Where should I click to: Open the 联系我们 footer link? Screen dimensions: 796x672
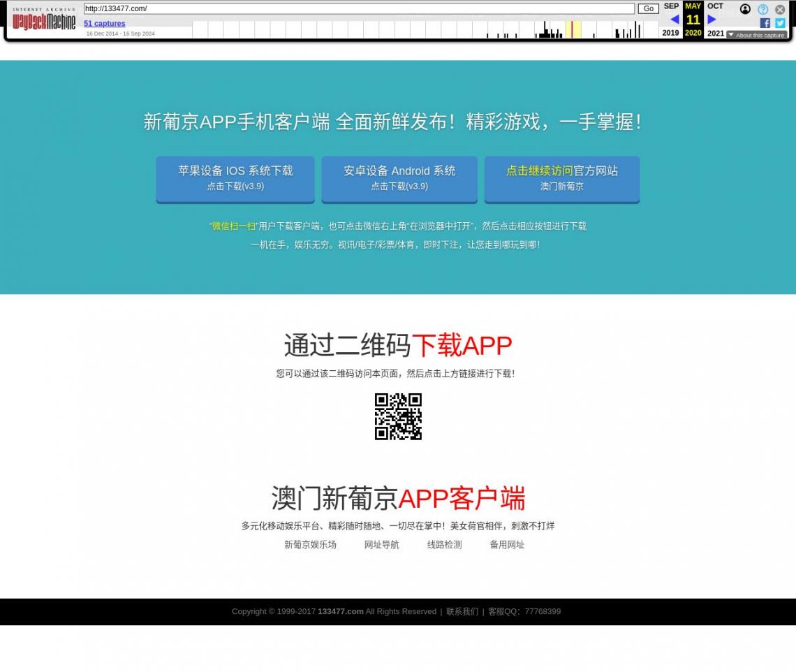[x=462, y=611]
